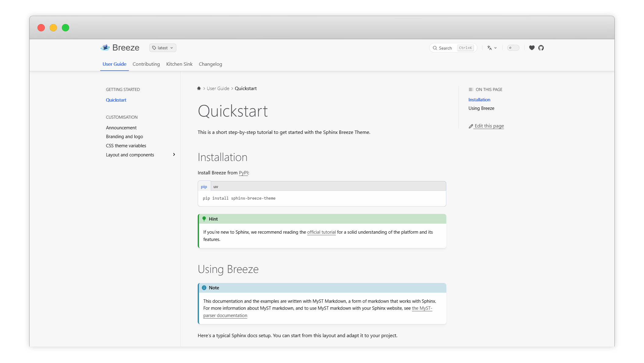This screenshot has width=644, height=363.
Task: Switch to the uv code tab
Action: tap(216, 187)
